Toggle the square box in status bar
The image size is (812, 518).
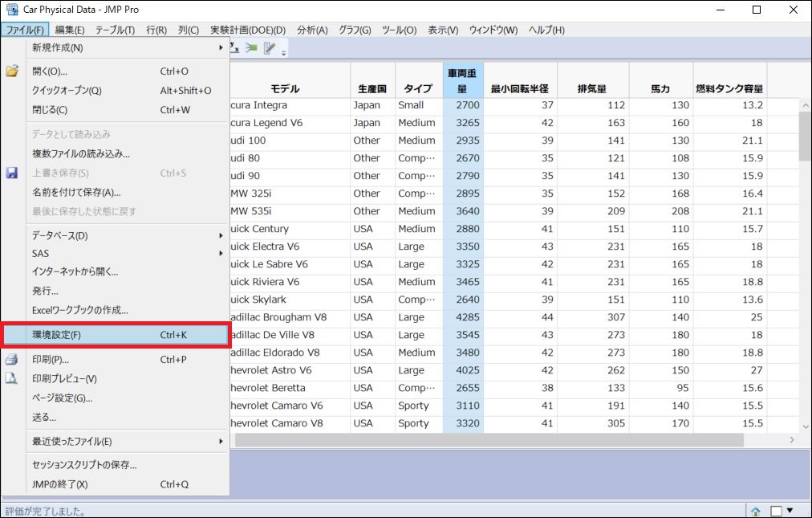point(776,512)
